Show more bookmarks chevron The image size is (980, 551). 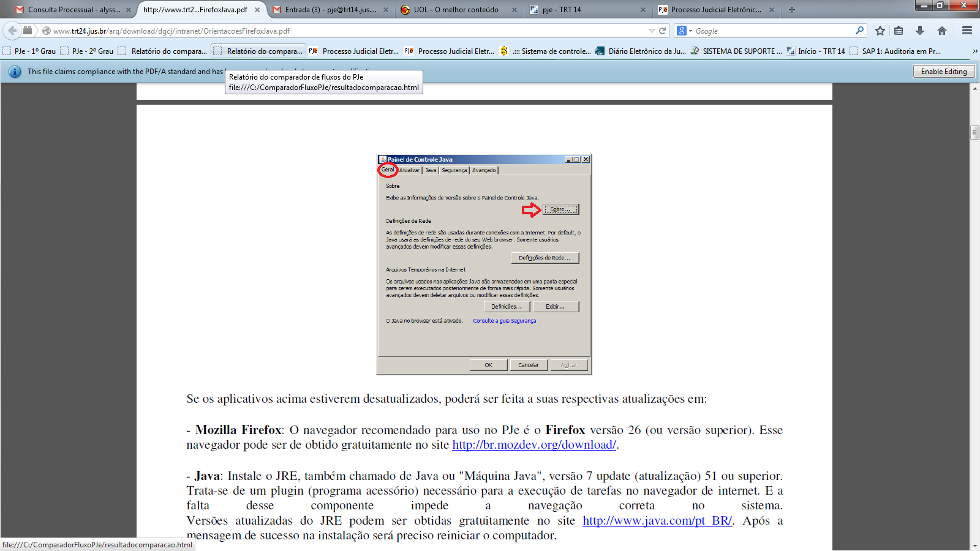coord(974,51)
